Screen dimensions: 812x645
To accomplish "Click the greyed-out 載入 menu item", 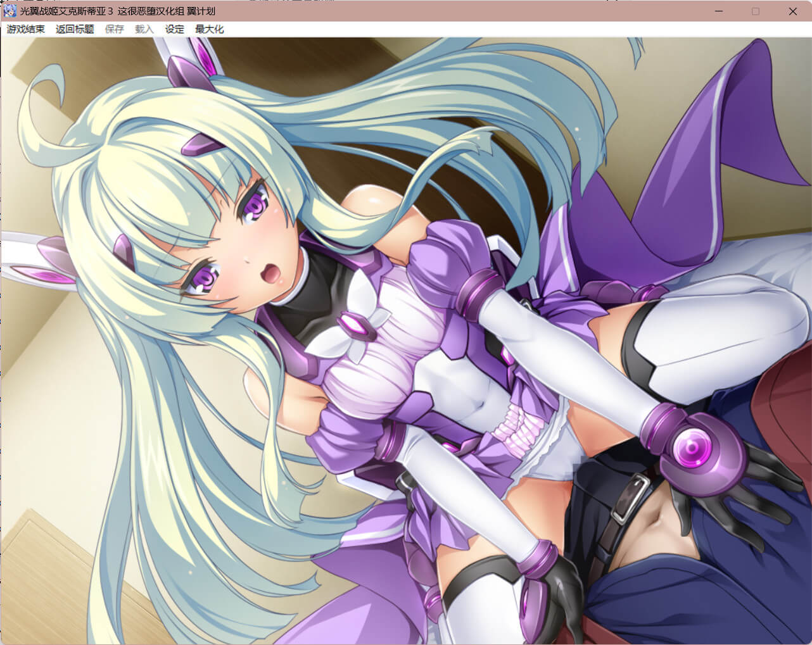I will click(144, 29).
